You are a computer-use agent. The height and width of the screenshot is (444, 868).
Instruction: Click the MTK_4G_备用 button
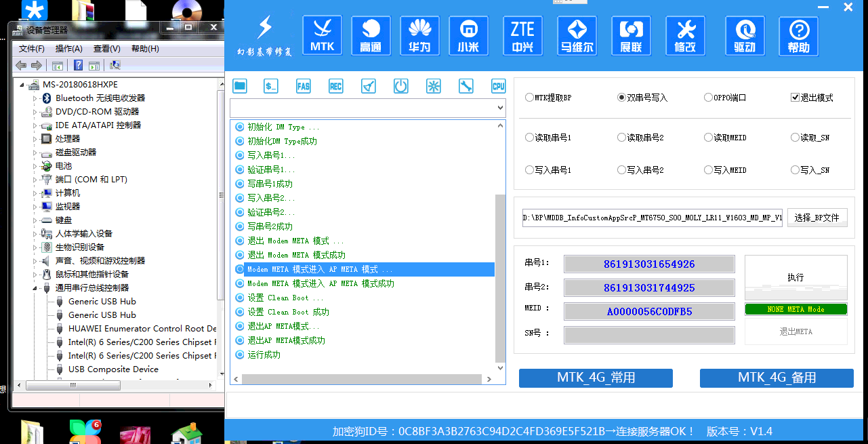(x=777, y=378)
